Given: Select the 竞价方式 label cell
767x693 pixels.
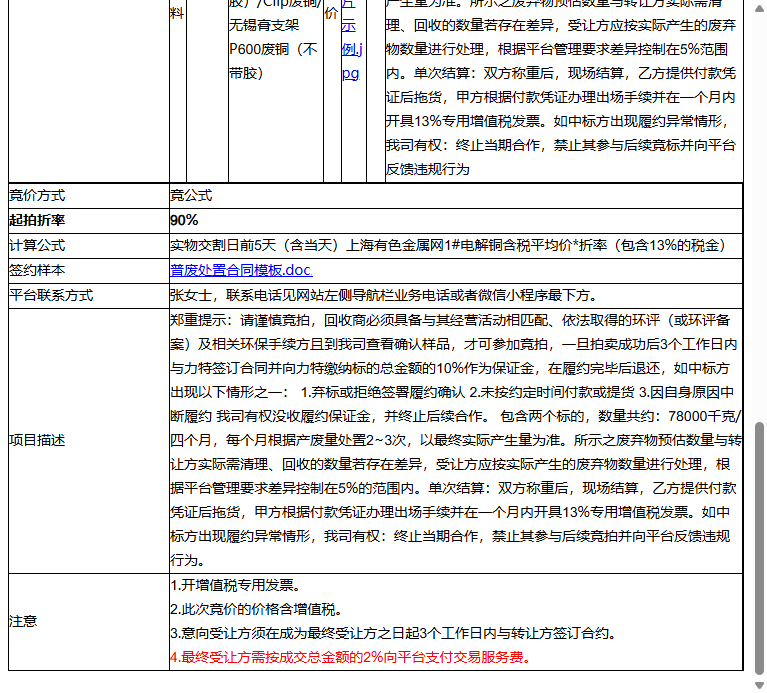Looking at the screenshot, I should click(x=89, y=196).
